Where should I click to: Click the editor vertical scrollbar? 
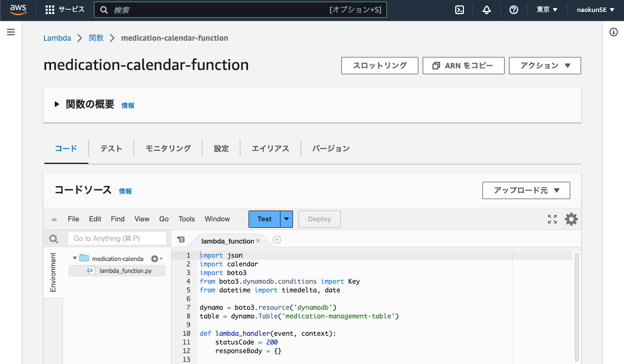[576, 306]
